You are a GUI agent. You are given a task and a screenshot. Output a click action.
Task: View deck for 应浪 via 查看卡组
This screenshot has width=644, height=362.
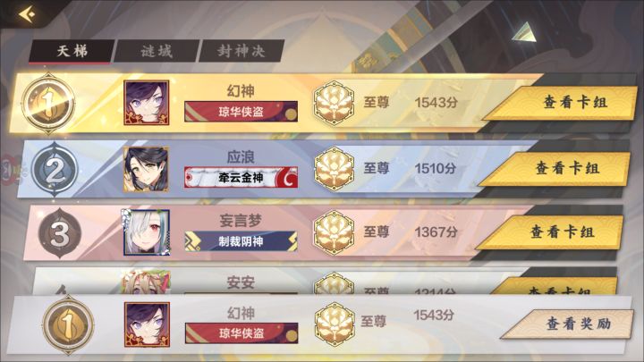(x=554, y=168)
